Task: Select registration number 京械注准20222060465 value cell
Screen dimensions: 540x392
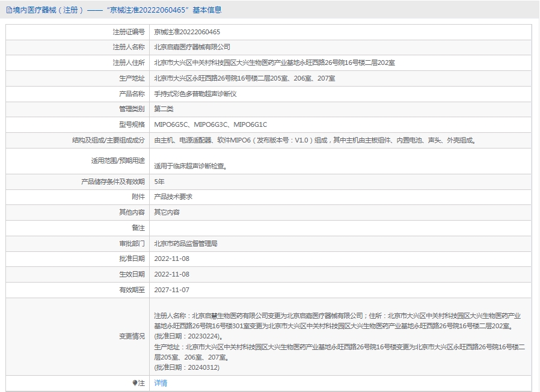Action: 187,32
